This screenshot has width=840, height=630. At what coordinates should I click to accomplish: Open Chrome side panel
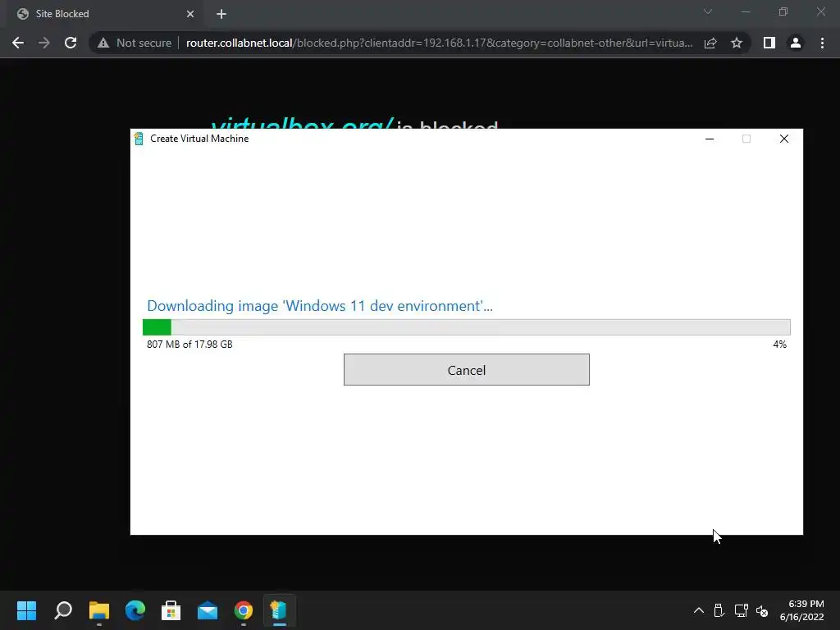[x=769, y=43]
